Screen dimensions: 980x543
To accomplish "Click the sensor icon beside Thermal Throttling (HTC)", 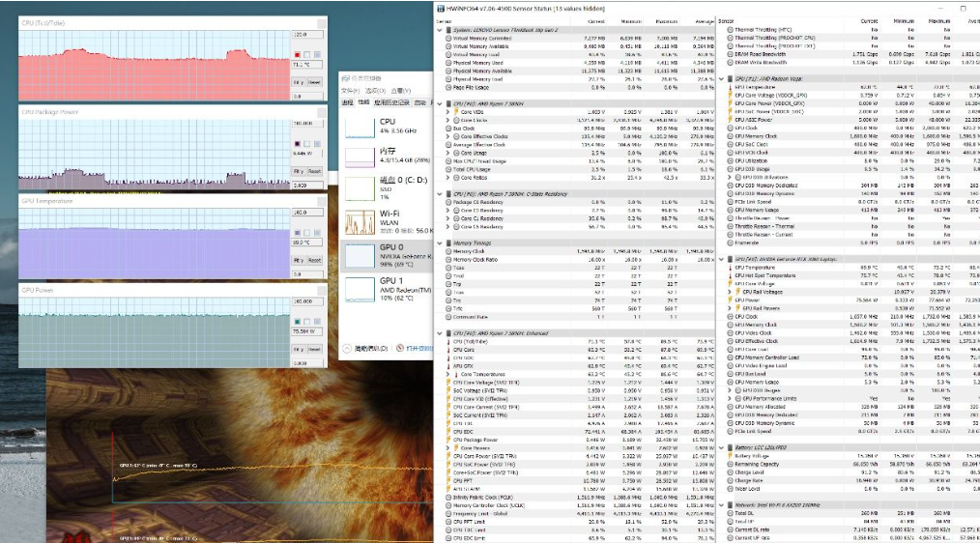I will click(x=730, y=29).
